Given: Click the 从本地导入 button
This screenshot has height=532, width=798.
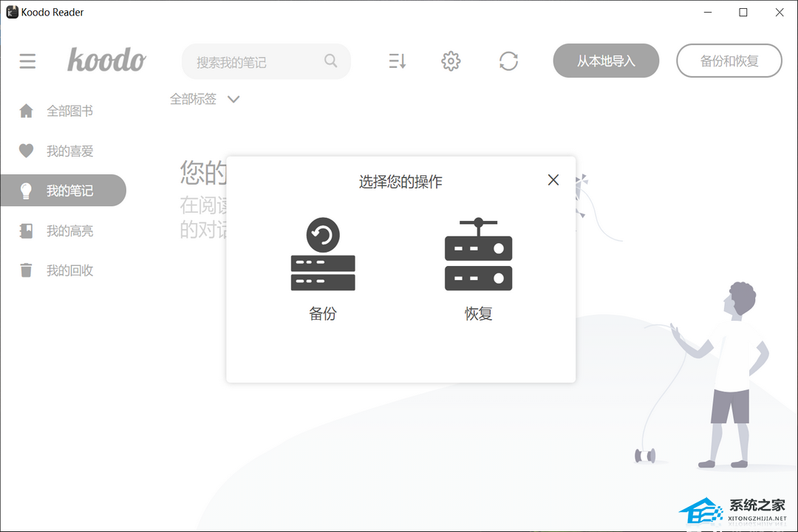Looking at the screenshot, I should pos(606,61).
